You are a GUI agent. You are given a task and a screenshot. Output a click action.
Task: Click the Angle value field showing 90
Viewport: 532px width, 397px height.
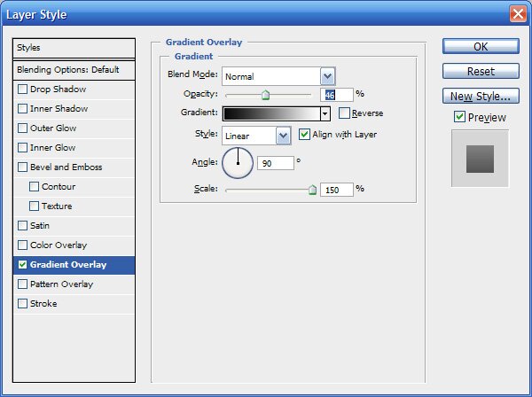[276, 163]
